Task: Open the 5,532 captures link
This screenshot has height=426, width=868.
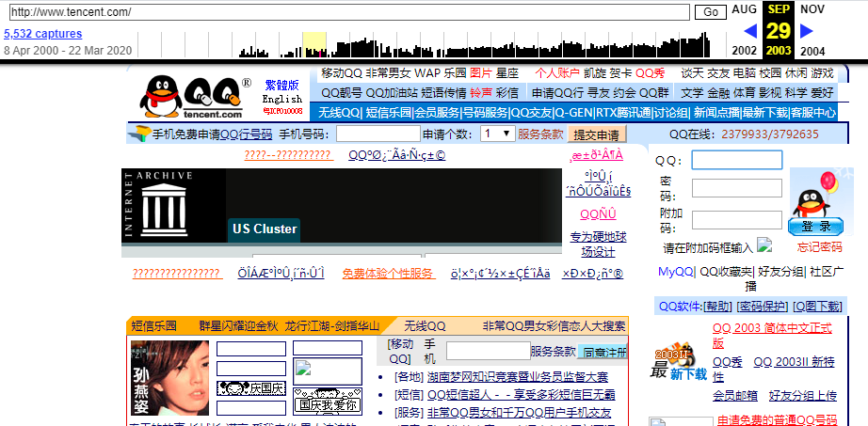Action: click(x=42, y=34)
